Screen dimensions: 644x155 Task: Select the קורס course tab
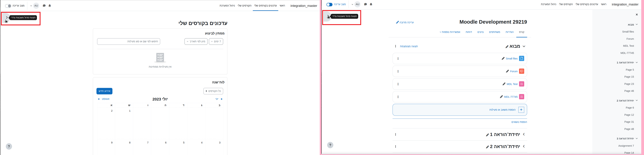coord(522,32)
